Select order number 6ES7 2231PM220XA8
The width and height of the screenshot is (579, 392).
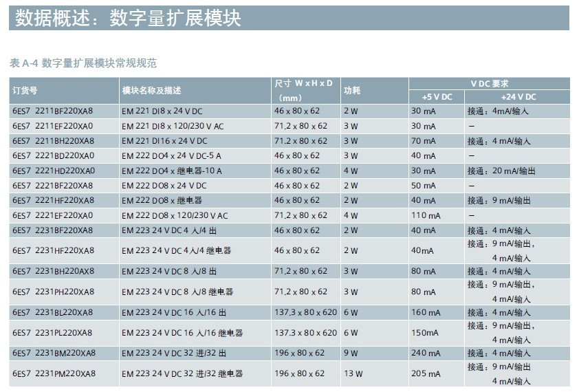(x=54, y=373)
